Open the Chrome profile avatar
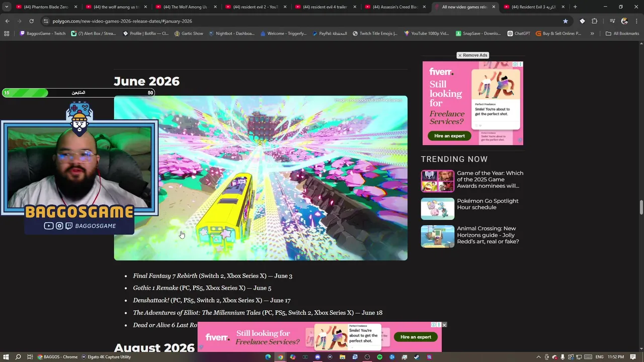Viewport: 644px width, 362px height. [x=624, y=21]
